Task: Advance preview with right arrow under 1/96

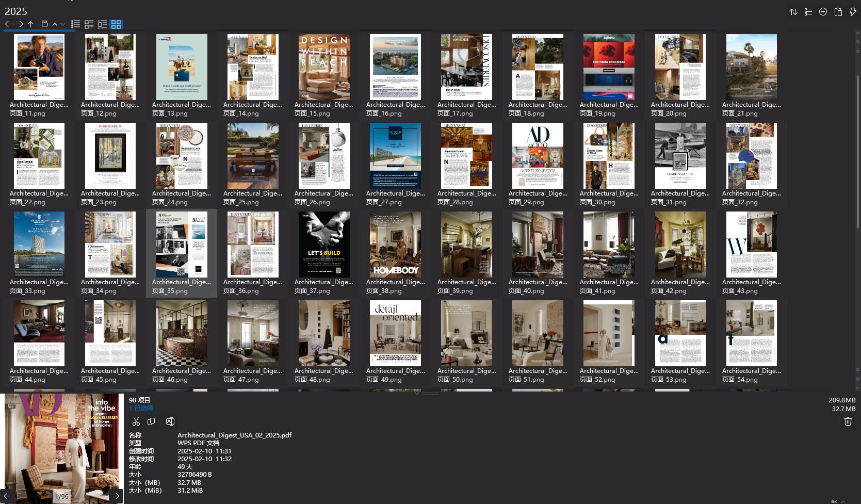Action: click(x=116, y=496)
